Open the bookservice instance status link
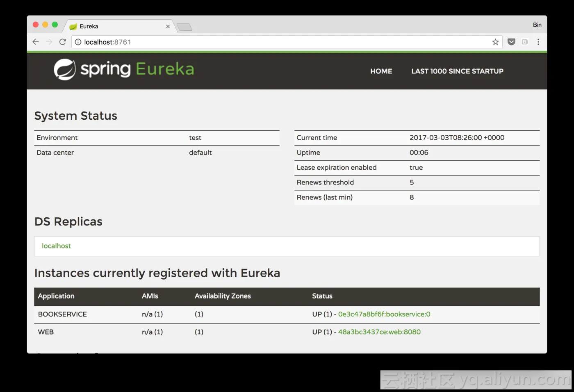The image size is (574, 392). coord(384,314)
